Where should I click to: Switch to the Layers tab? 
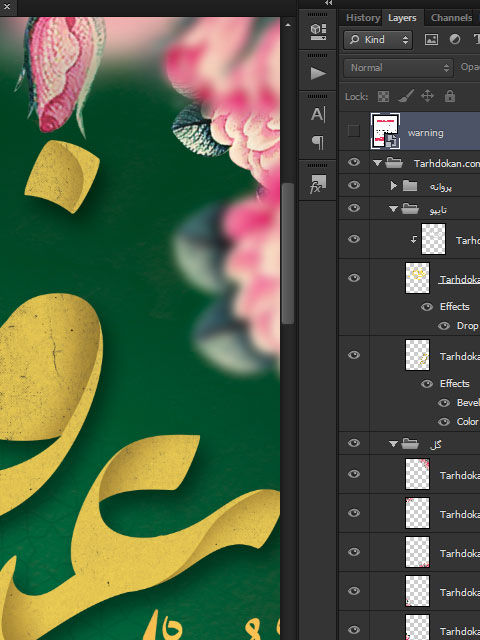tap(402, 18)
